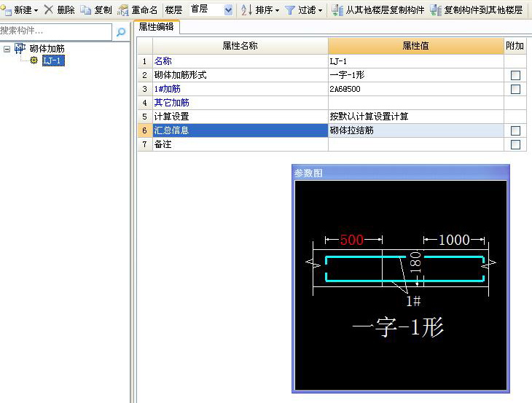
Task: Click 按默认计算设置计算 value cell
Action: pos(415,117)
